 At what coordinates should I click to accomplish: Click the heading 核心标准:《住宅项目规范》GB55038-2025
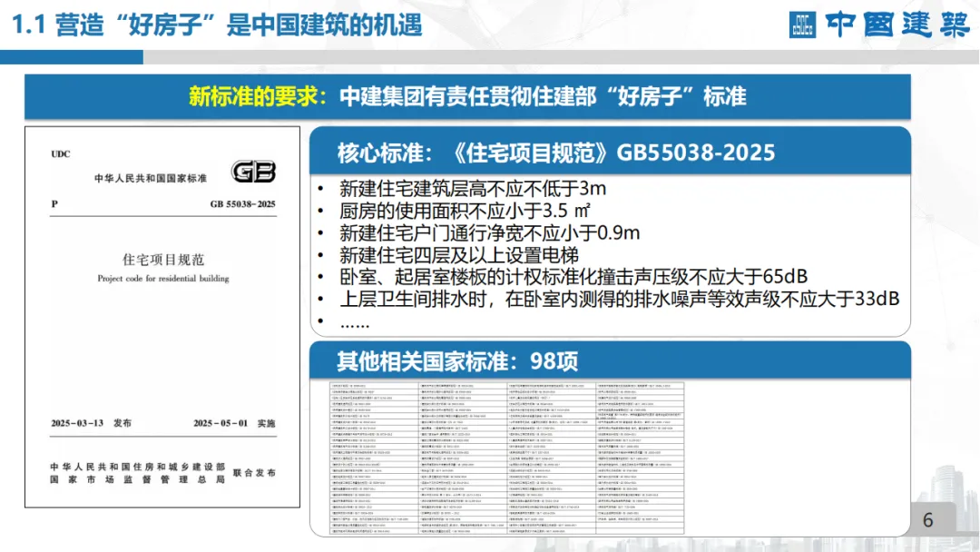pyautogui.click(x=556, y=153)
